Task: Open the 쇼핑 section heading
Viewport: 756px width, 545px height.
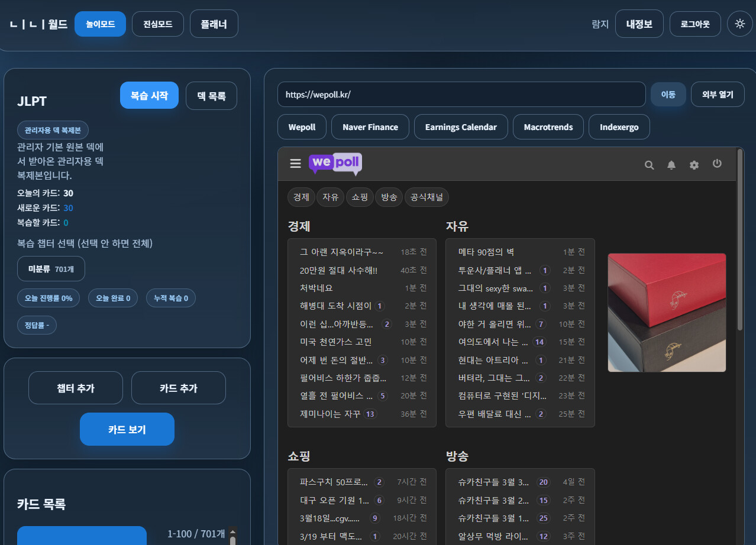Action: (x=299, y=456)
